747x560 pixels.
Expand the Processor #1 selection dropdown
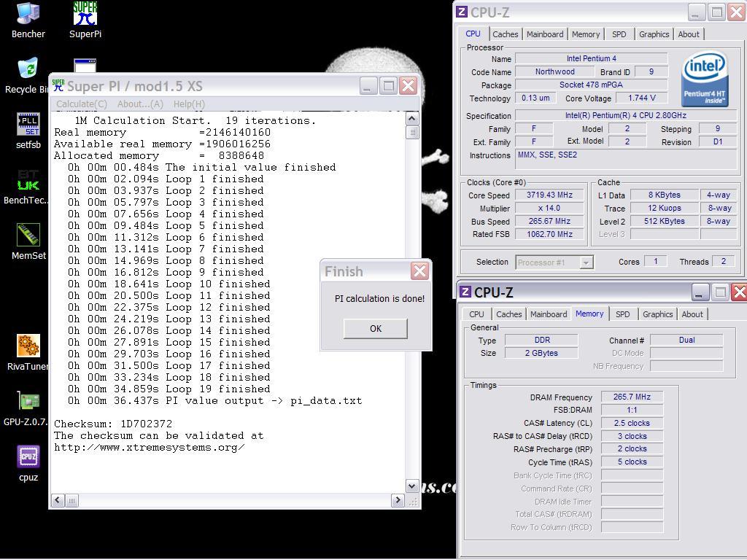587,262
